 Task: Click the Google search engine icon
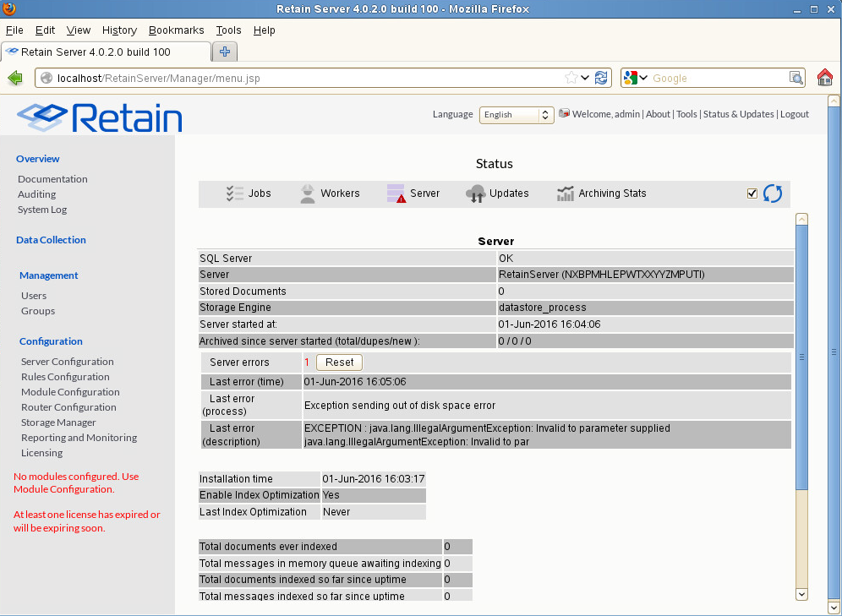[631, 78]
